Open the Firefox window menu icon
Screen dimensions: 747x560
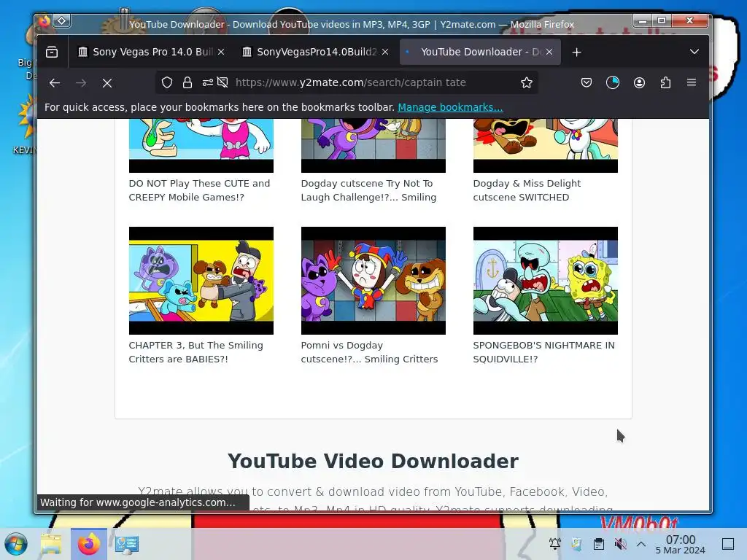tap(44, 21)
